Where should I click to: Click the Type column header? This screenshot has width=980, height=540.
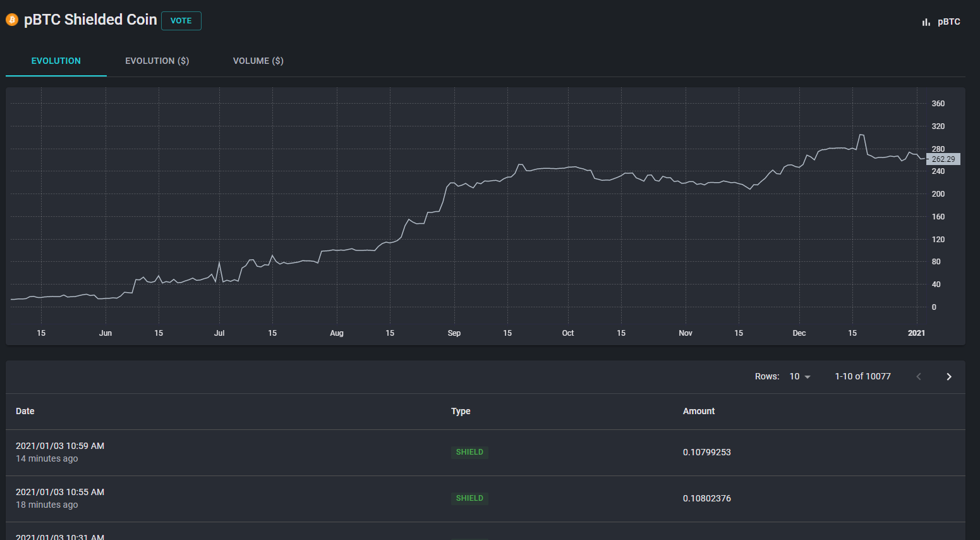pyautogui.click(x=461, y=412)
